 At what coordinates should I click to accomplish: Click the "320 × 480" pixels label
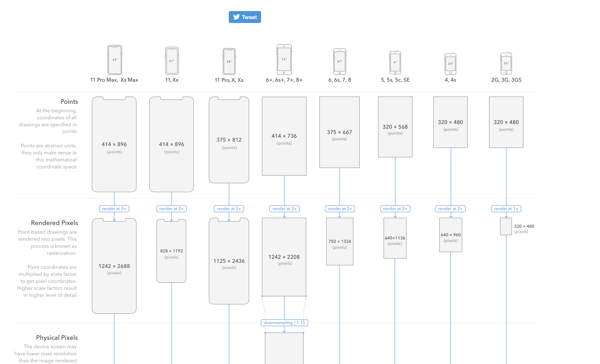point(524,226)
